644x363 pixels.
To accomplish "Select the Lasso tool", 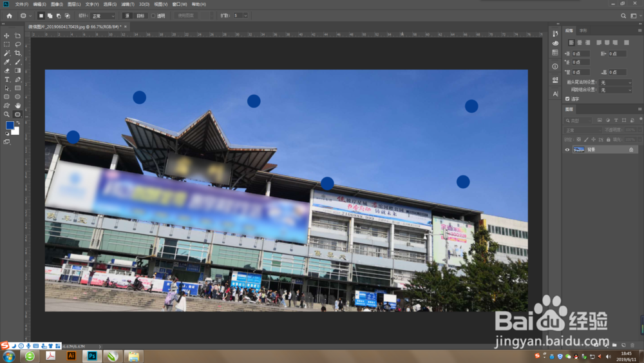I will pos(17,44).
